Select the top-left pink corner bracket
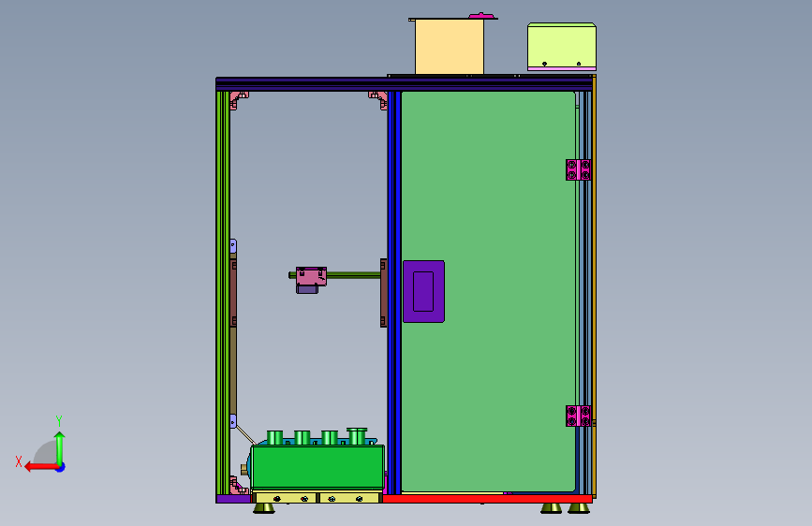The height and width of the screenshot is (526, 812). pyautogui.click(x=239, y=100)
